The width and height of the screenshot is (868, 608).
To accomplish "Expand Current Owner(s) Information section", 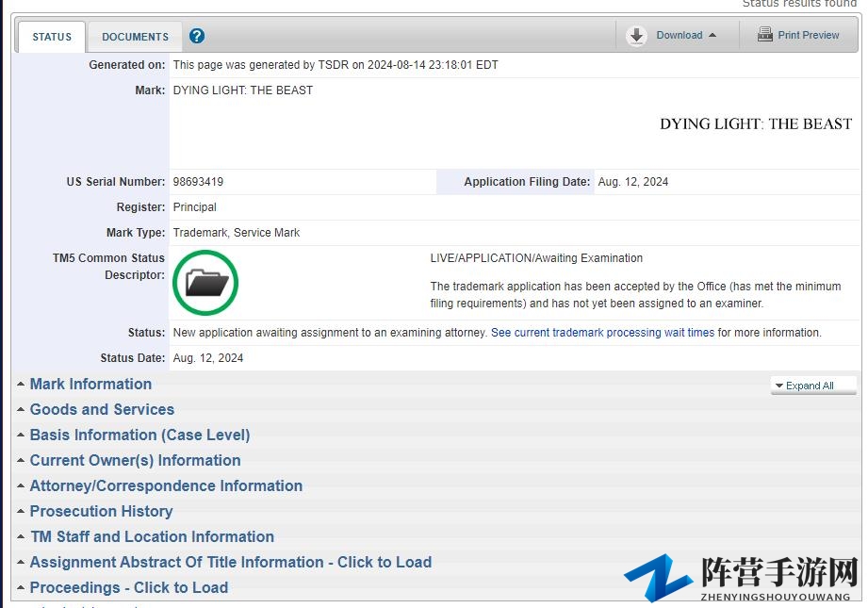I will [135, 460].
